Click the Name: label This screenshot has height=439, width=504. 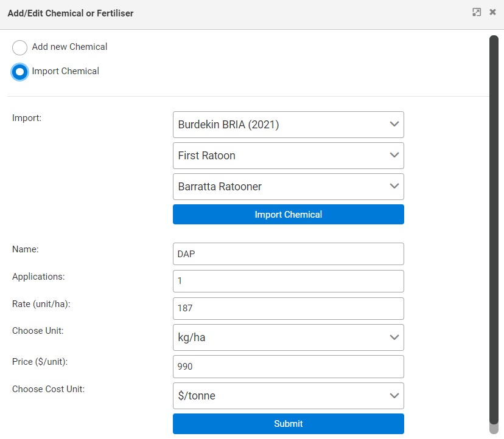pyautogui.click(x=26, y=249)
